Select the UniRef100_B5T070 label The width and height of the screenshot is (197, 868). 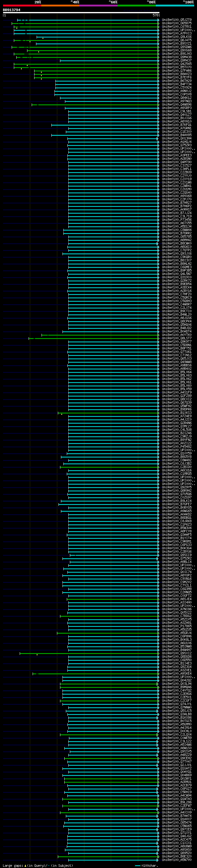tap(176, 67)
